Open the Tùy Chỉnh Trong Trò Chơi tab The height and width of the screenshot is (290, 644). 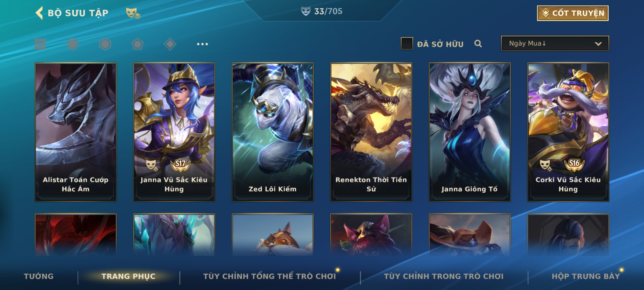[444, 276]
